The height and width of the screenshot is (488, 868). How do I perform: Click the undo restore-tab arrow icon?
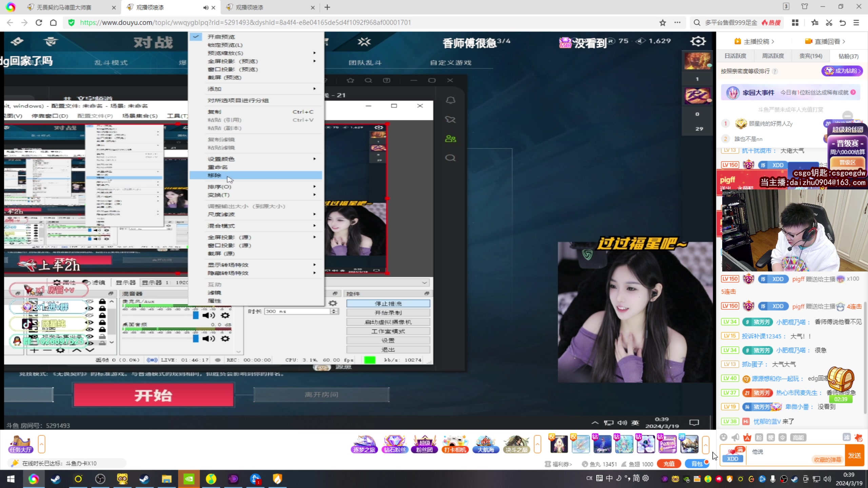[x=843, y=22]
